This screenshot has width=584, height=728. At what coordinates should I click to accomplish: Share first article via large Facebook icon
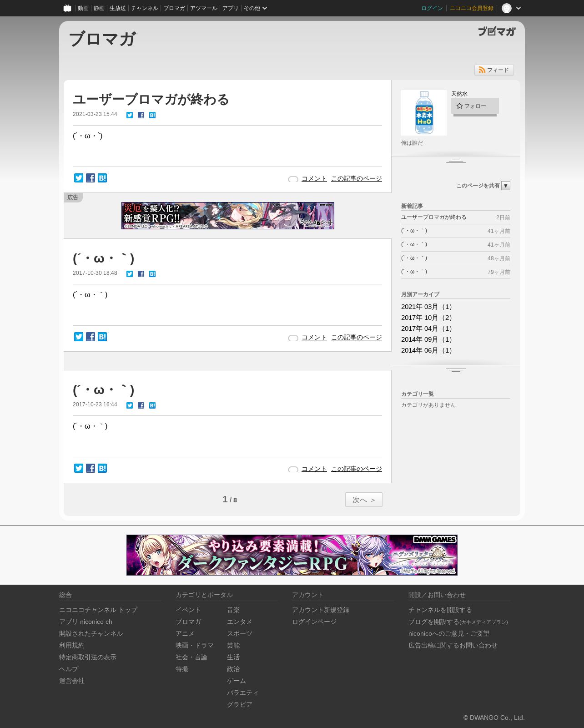pos(91,178)
